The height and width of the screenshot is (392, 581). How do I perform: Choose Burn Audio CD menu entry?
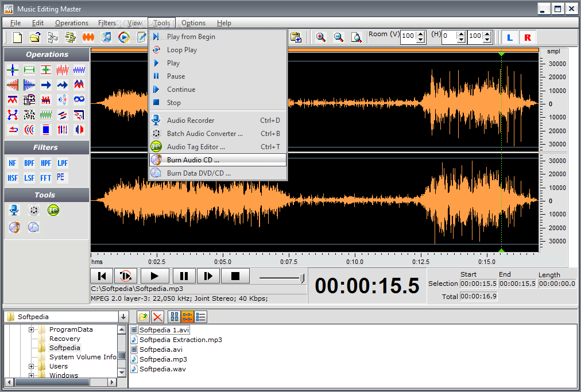(218, 160)
